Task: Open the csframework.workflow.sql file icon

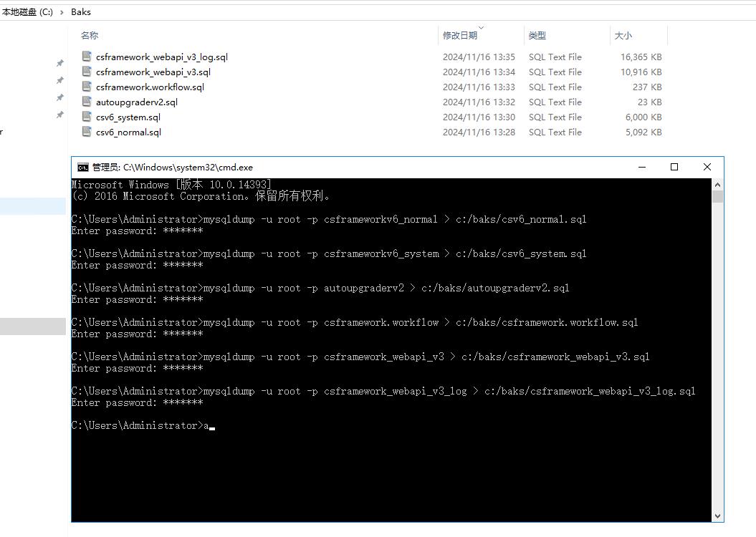Action: pyautogui.click(x=86, y=87)
